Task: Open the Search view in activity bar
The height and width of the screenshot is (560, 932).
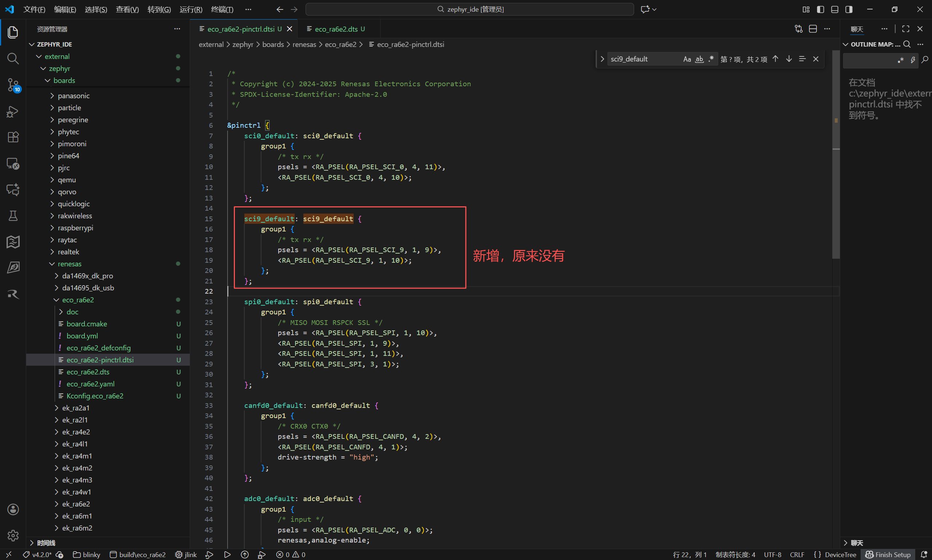Action: 13,59
